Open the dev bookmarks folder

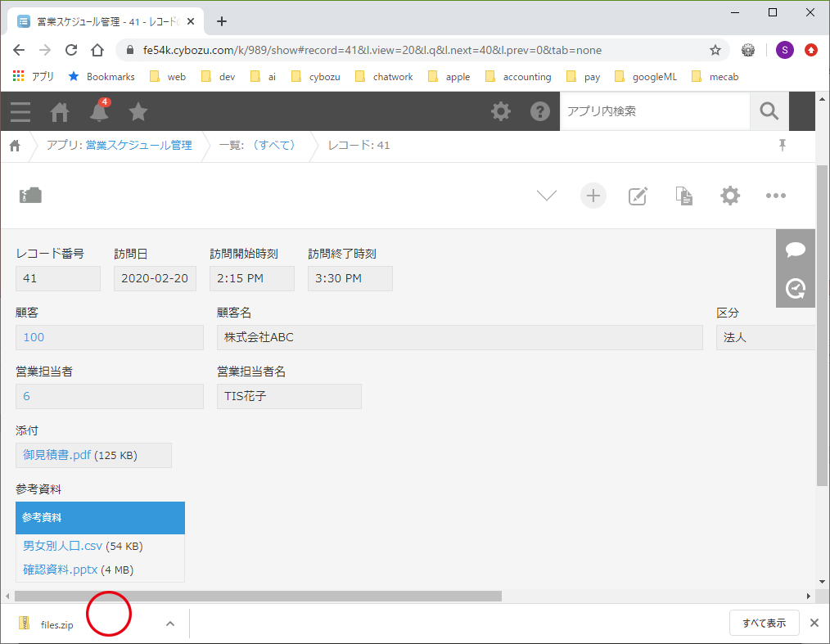219,77
